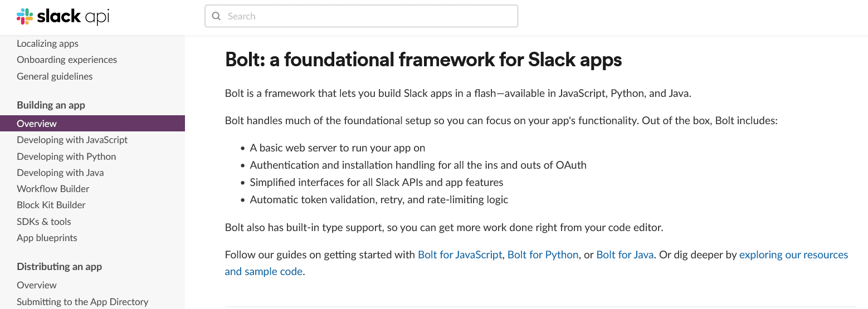The image size is (868, 309).
Task: Select the Distributing an app heading
Action: click(x=59, y=267)
